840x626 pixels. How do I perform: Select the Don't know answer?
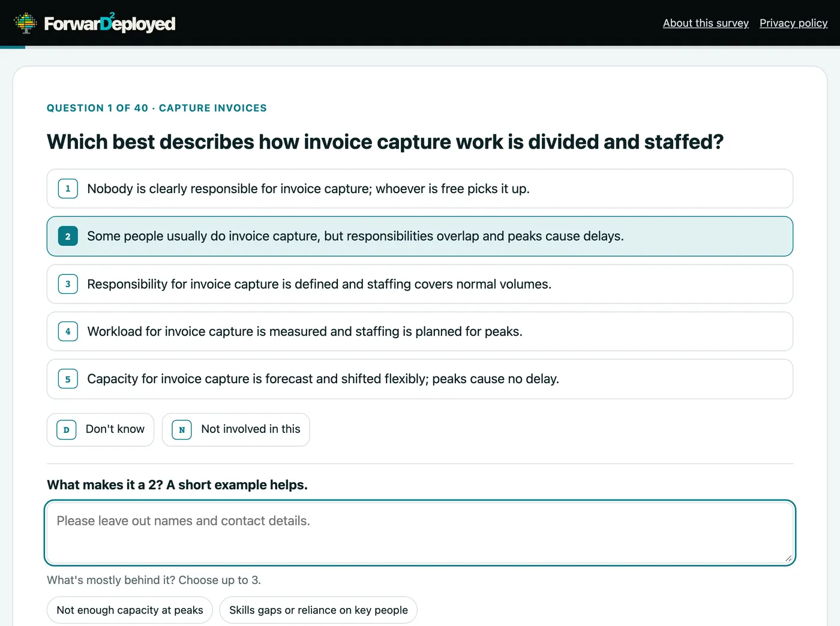tap(100, 429)
